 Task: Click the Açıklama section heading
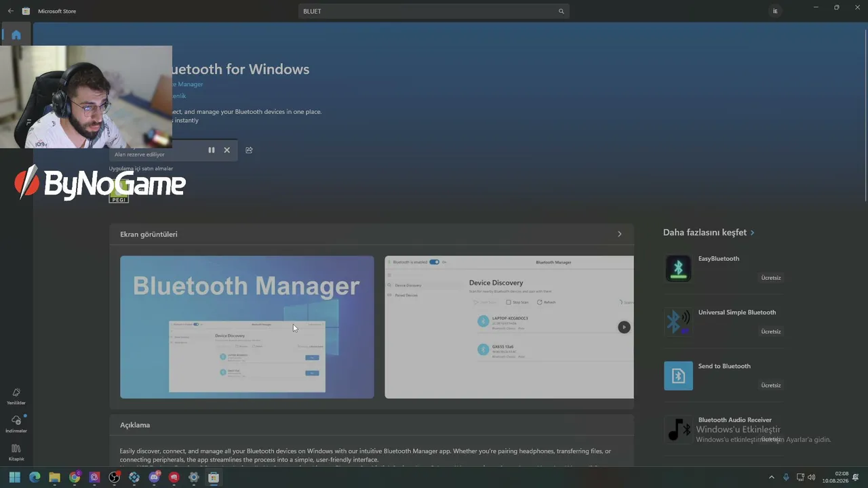point(135,425)
